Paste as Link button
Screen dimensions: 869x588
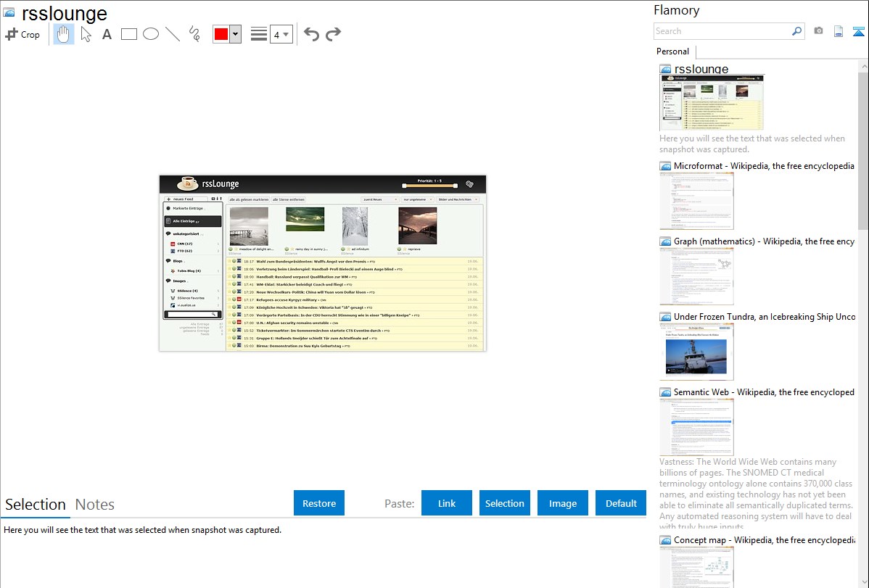point(447,503)
